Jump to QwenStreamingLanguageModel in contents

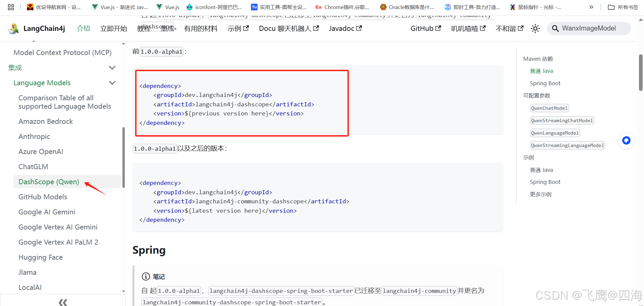[568, 145]
